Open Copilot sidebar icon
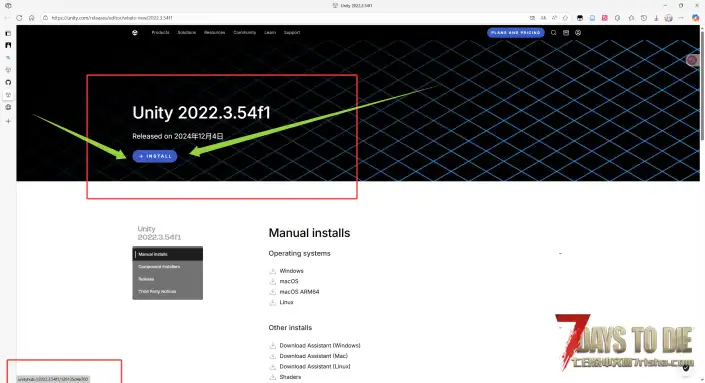The image size is (705, 383). pos(695,18)
